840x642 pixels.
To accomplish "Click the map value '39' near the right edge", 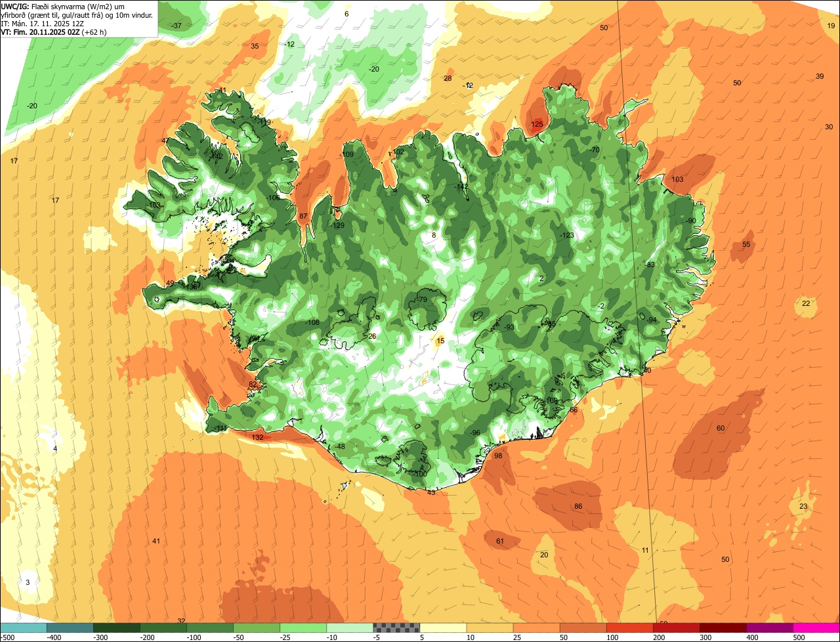I will click(820, 76).
